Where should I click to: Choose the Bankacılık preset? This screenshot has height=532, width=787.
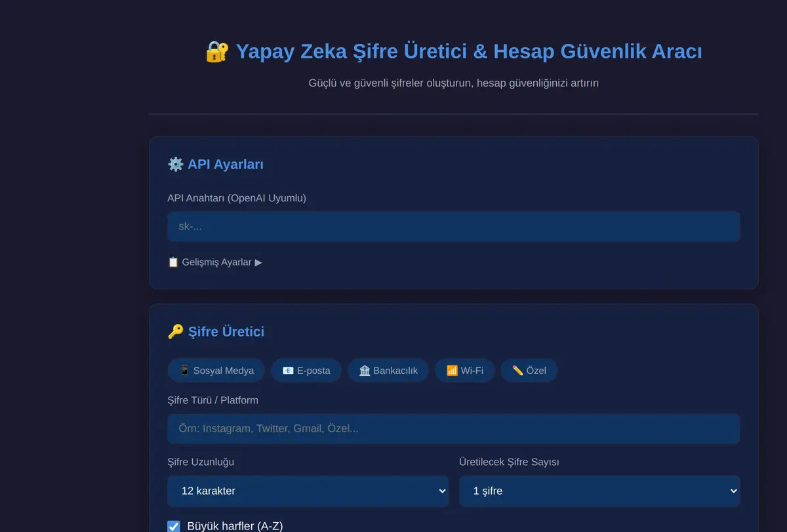[x=388, y=370]
